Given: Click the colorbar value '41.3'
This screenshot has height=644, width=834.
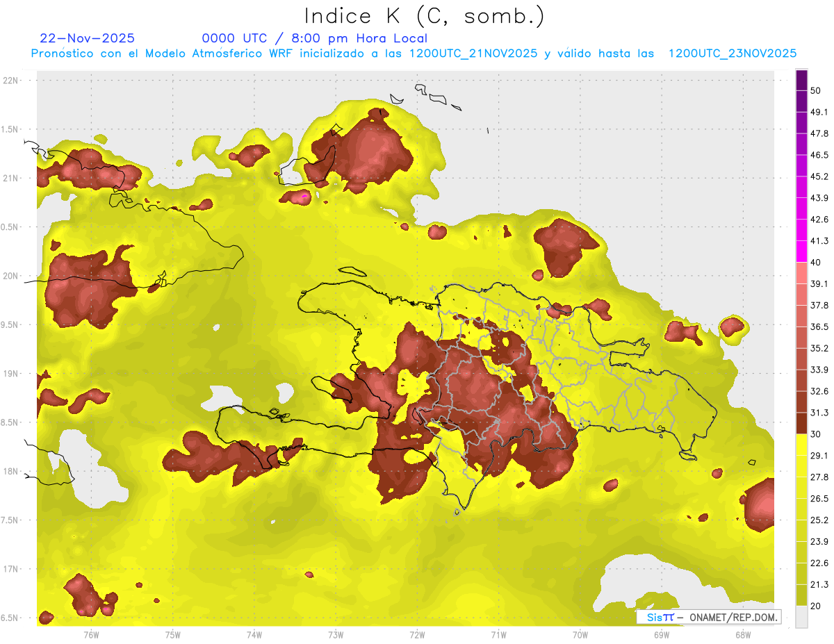Looking at the screenshot, I should click(819, 241).
